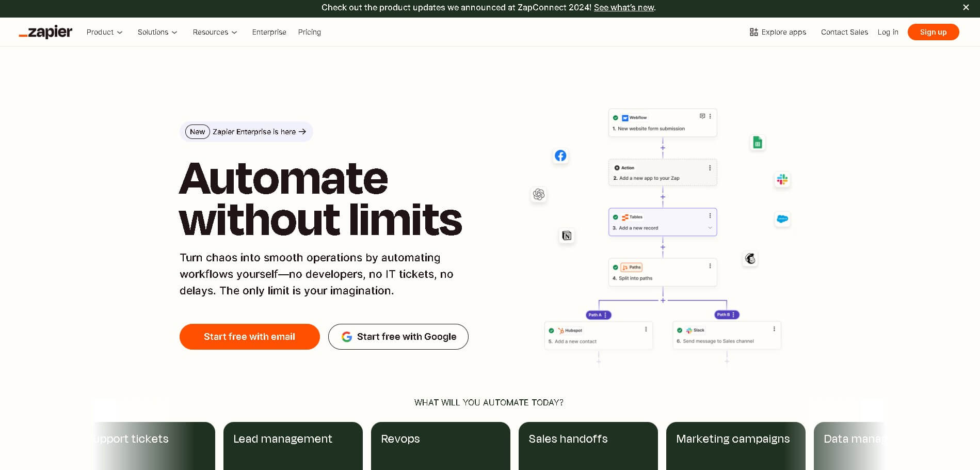The height and width of the screenshot is (470, 980).
Task: Open the Paths step's three-dot menu
Action: [710, 266]
